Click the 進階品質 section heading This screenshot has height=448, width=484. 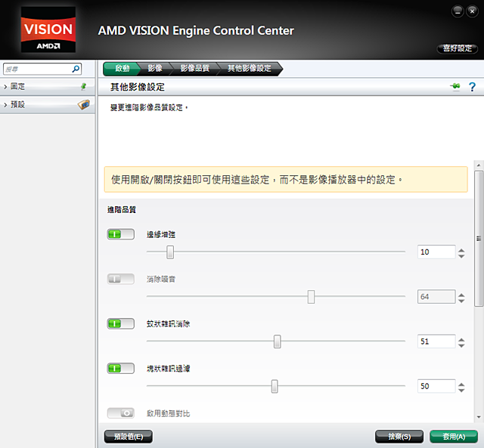[x=122, y=210]
